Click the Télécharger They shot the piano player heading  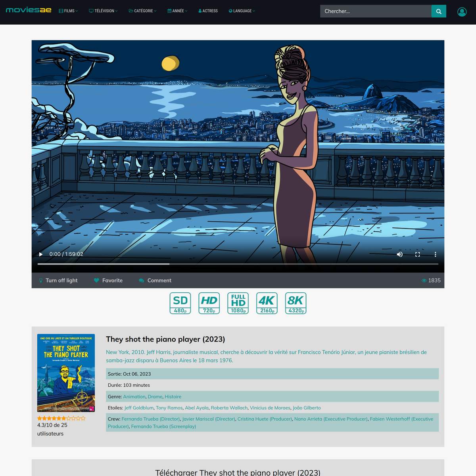point(238,472)
